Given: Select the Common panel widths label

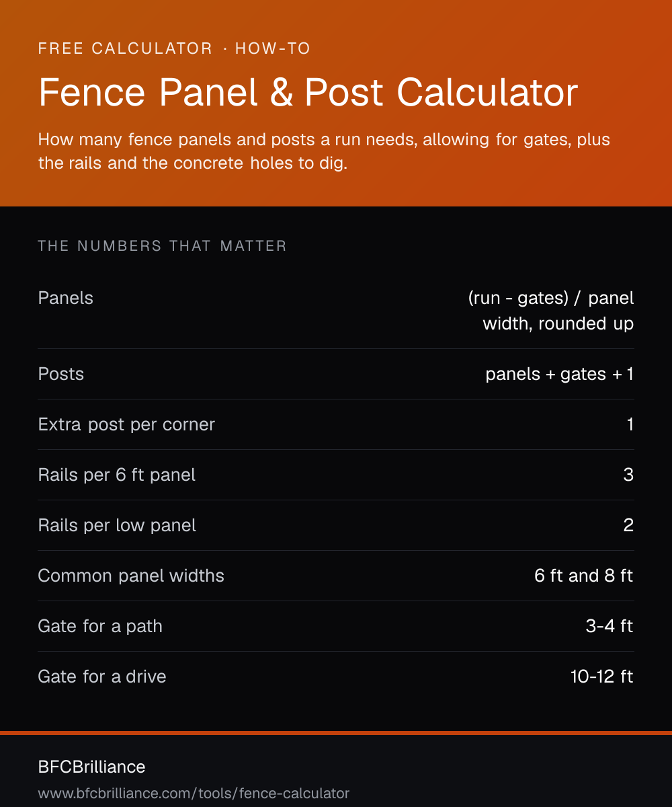Looking at the screenshot, I should 131,576.
